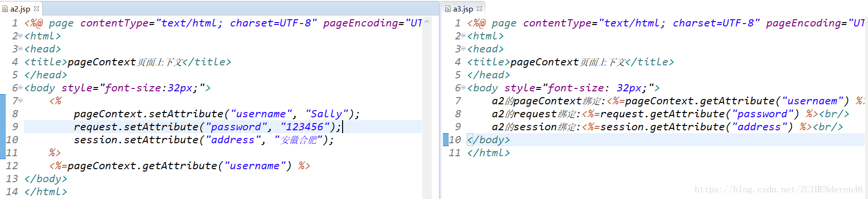
Task: Click the pageContext.getAttribute "usernaem" line in a3.jsp
Action: (678, 101)
